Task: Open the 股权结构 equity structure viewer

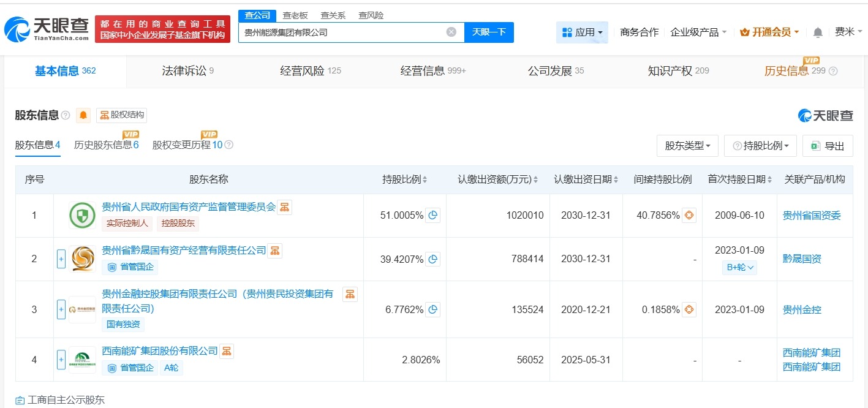Action: (121, 115)
